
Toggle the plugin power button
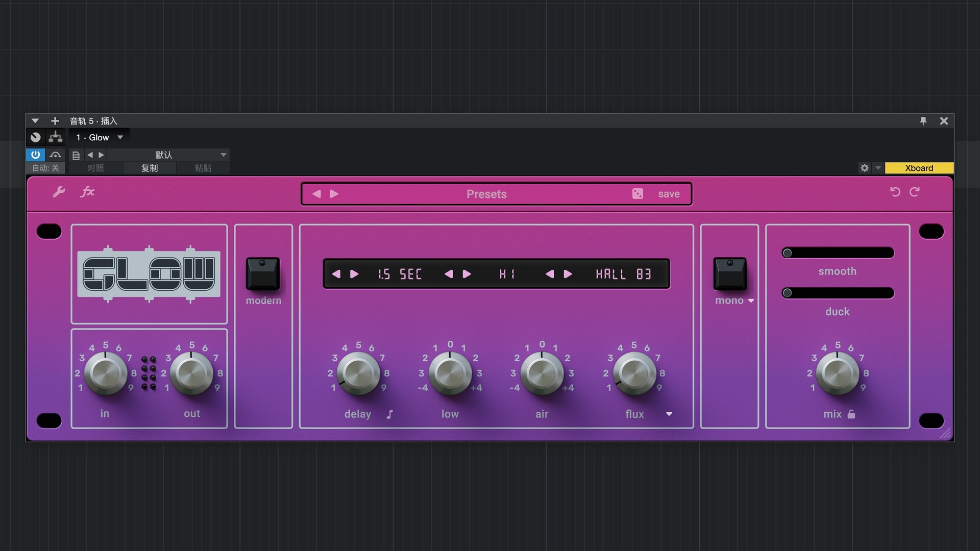[35, 155]
